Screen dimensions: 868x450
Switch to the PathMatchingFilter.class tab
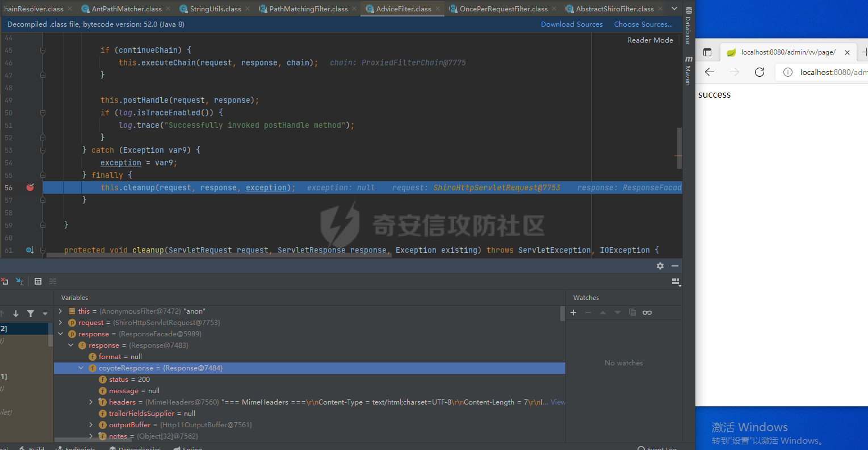[x=308, y=9]
